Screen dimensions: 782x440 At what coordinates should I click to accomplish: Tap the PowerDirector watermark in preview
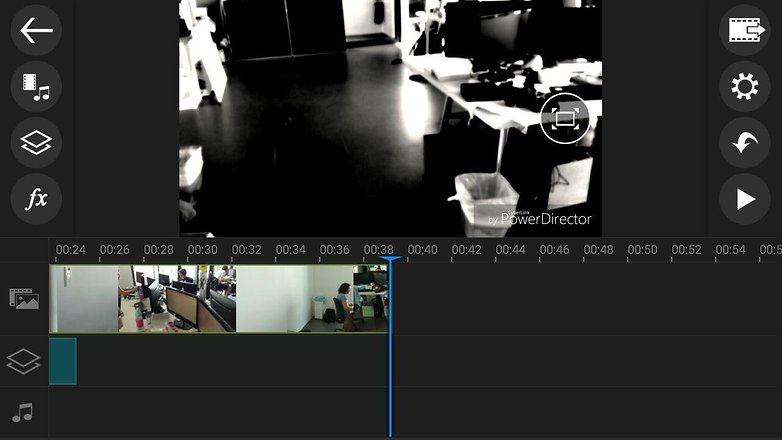[x=540, y=218]
